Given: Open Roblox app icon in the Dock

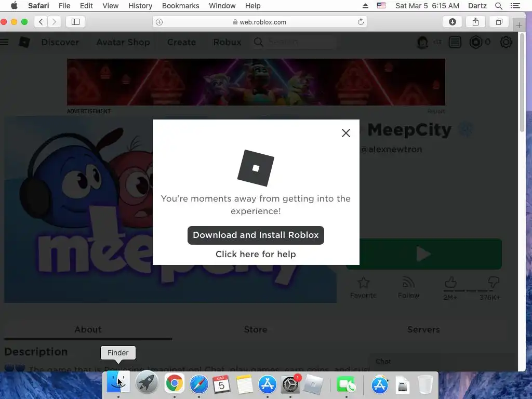Looking at the screenshot, I should tap(313, 384).
